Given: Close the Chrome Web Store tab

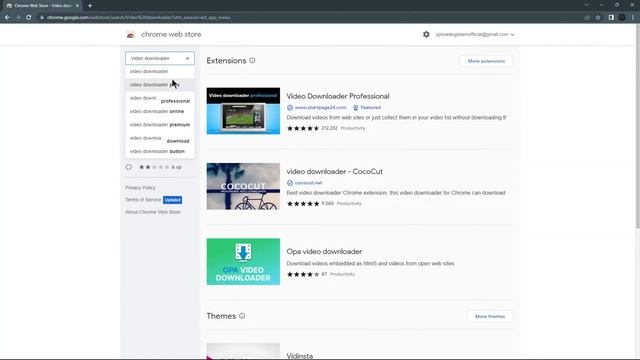Looking at the screenshot, I should pos(77,6).
